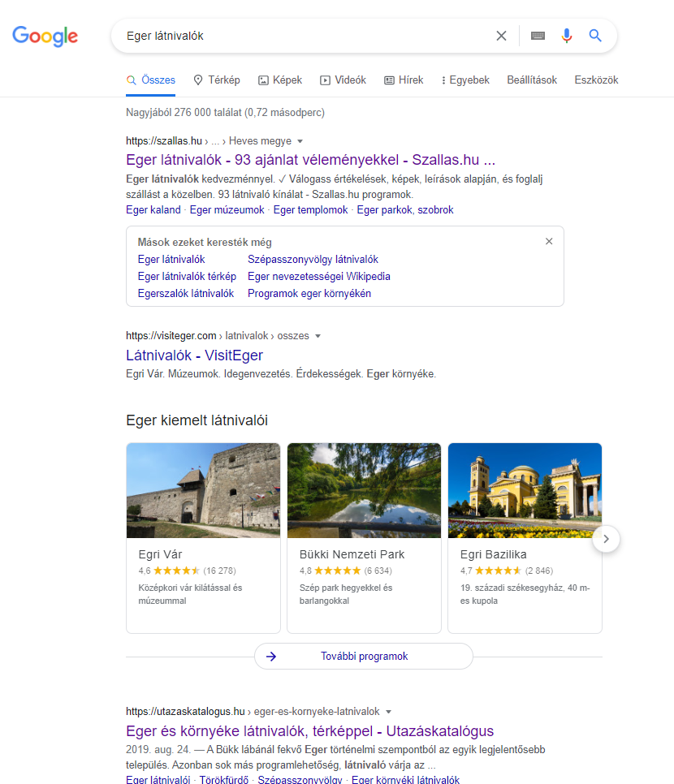Open the Szallas.hu Eger látnivalók result

coord(311,160)
